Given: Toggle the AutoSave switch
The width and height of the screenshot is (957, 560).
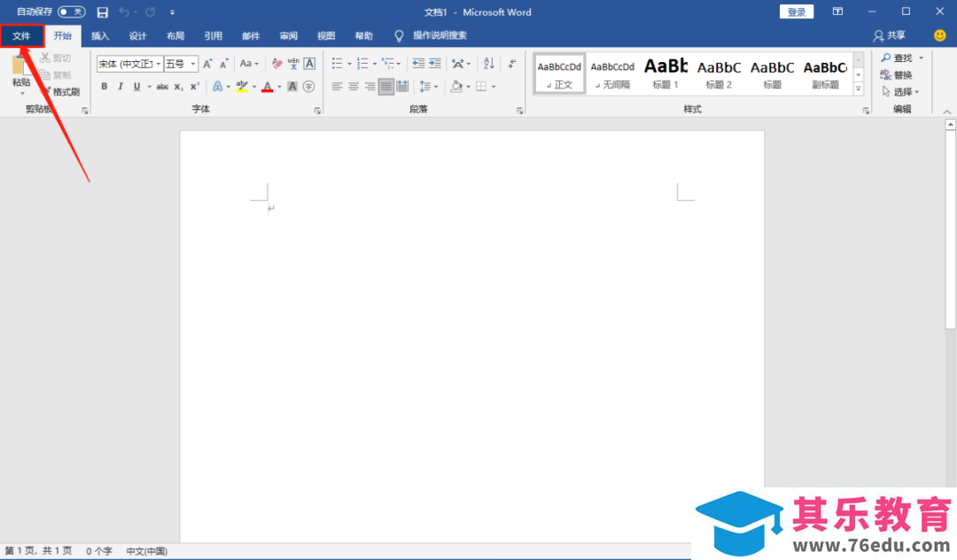Looking at the screenshot, I should (x=72, y=12).
